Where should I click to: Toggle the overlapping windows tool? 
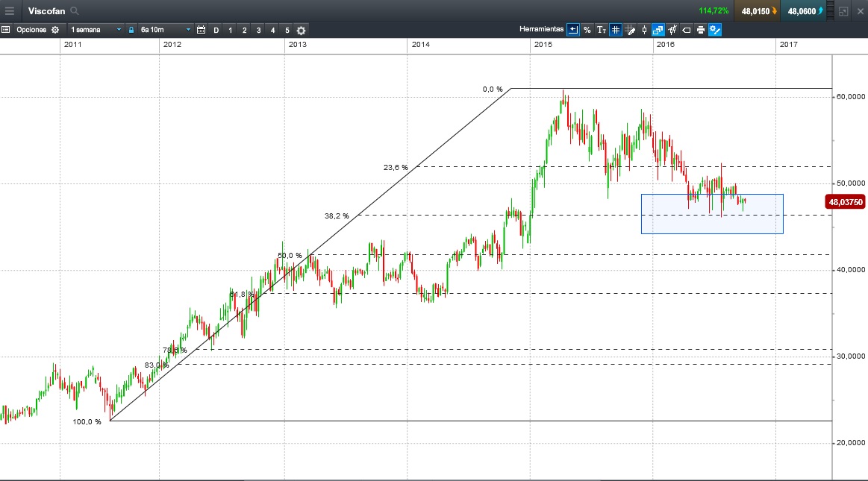click(x=658, y=30)
